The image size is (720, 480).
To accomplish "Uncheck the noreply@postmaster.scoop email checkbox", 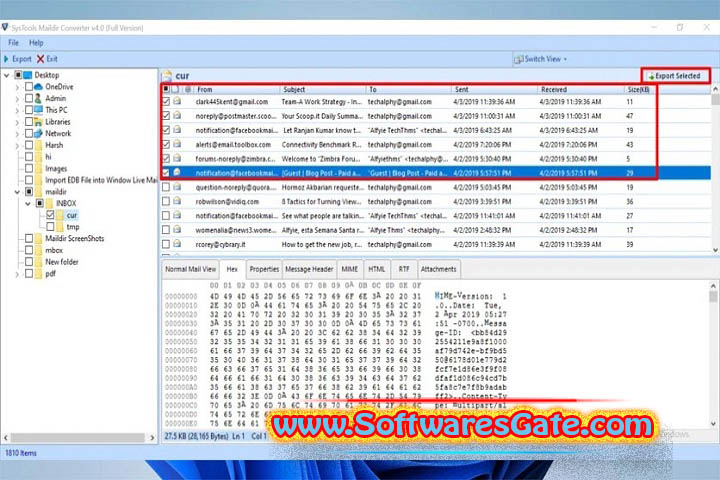I will (166, 116).
